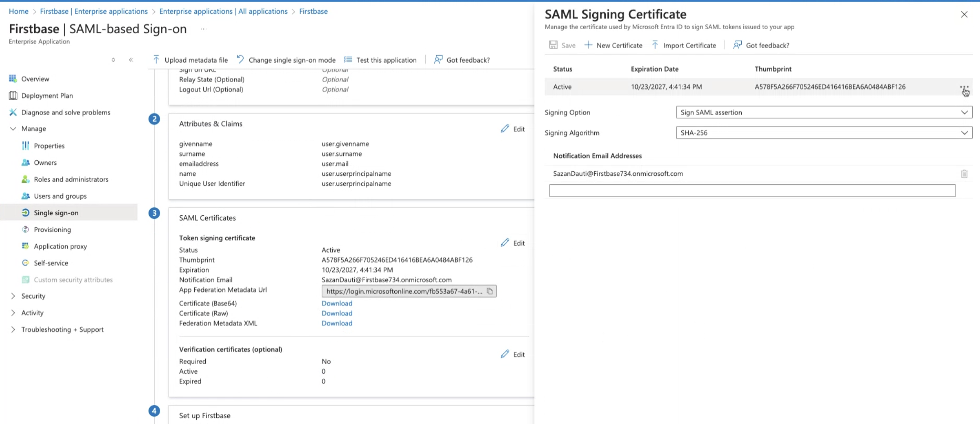
Task: Go to Firstbase | Enterprise applications breadcrumb
Action: coord(94,11)
